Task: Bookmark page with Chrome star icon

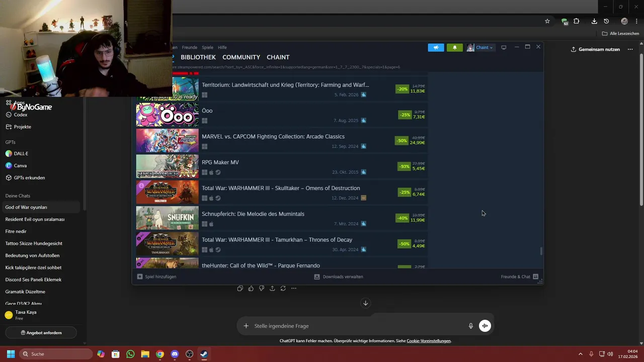Action: [547, 21]
